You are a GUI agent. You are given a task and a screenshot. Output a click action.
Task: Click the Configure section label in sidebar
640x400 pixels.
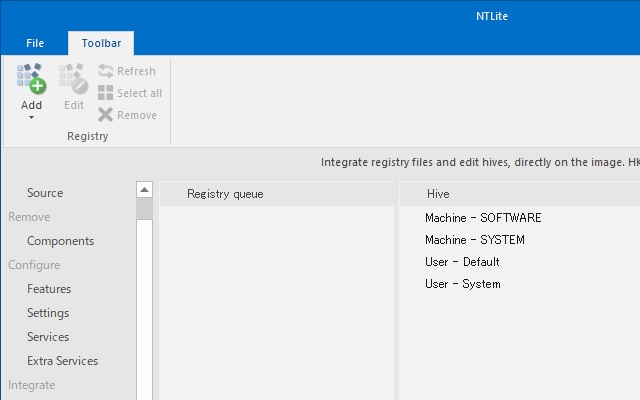pos(34,265)
